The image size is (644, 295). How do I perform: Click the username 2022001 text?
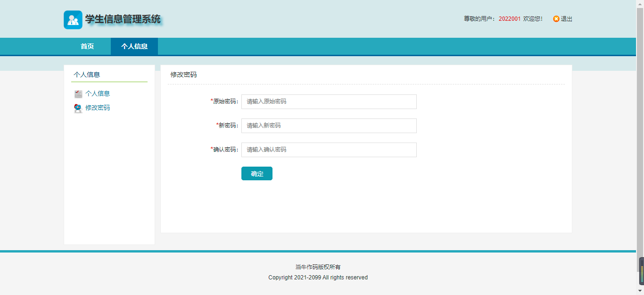pos(510,19)
